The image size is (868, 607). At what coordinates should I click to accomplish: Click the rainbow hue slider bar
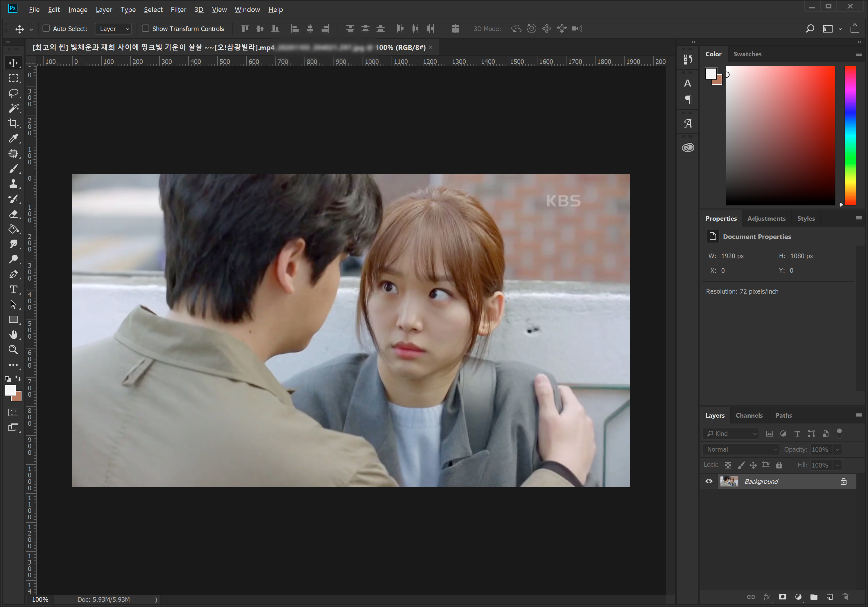(850, 136)
